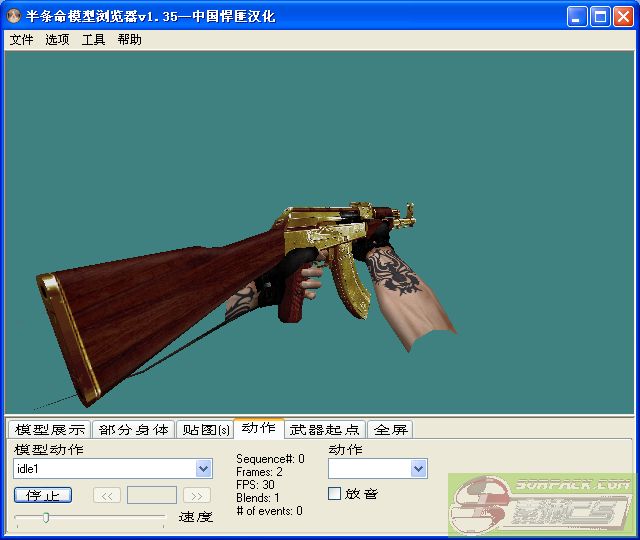The width and height of the screenshot is (640, 540).
Task: Minimize the model viewer window
Action: tap(577, 16)
